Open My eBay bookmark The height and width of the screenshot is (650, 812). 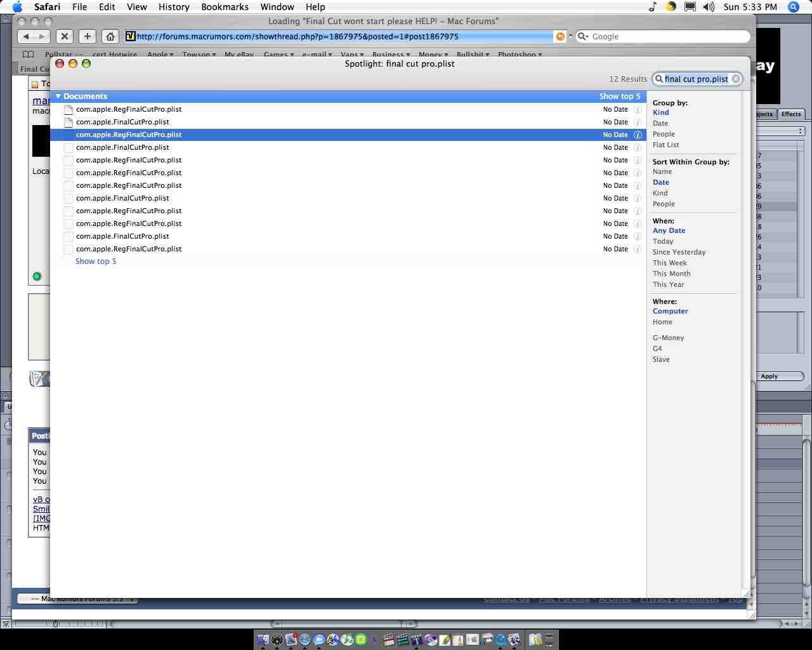(239, 55)
